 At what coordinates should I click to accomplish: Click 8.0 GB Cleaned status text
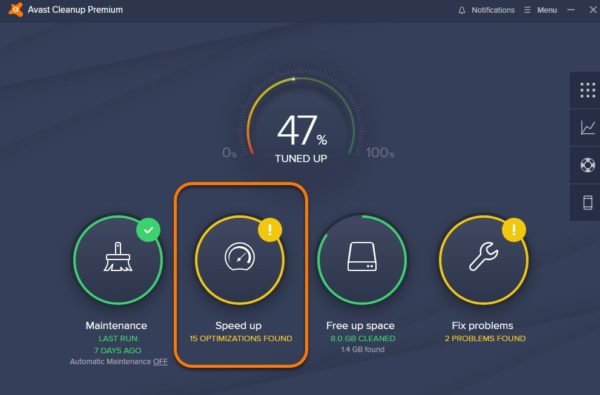pos(363,338)
